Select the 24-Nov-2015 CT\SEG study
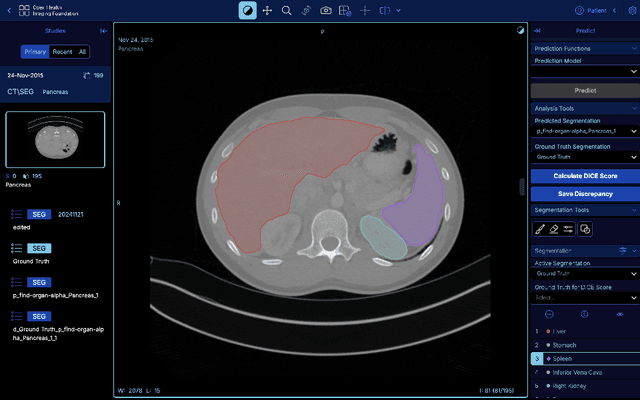640x400 pixels. (x=55, y=84)
